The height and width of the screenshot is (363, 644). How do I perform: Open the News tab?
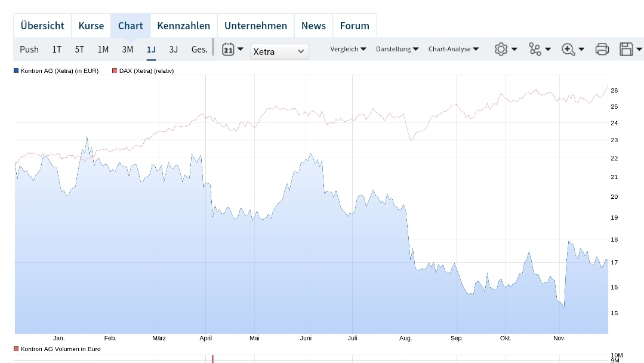(x=313, y=25)
